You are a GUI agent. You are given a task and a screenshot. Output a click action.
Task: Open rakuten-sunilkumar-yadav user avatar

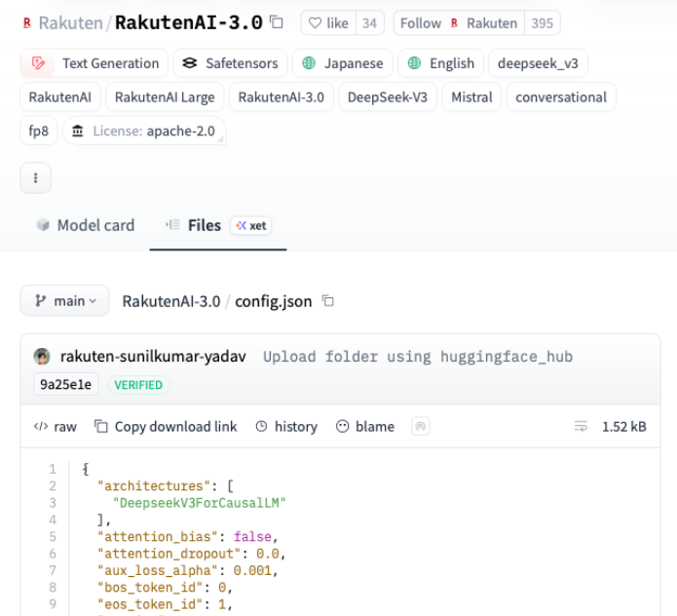42,357
